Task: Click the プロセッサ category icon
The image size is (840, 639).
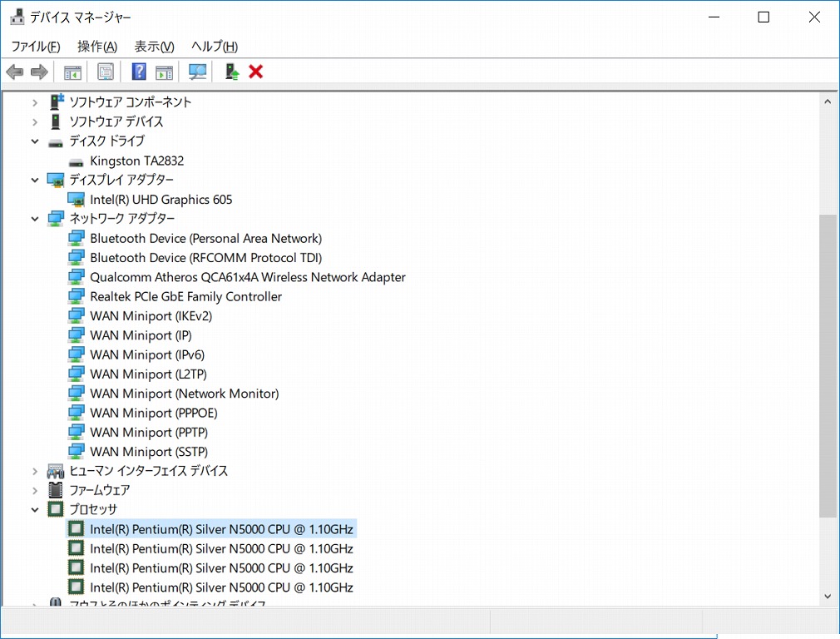Action: click(x=55, y=508)
